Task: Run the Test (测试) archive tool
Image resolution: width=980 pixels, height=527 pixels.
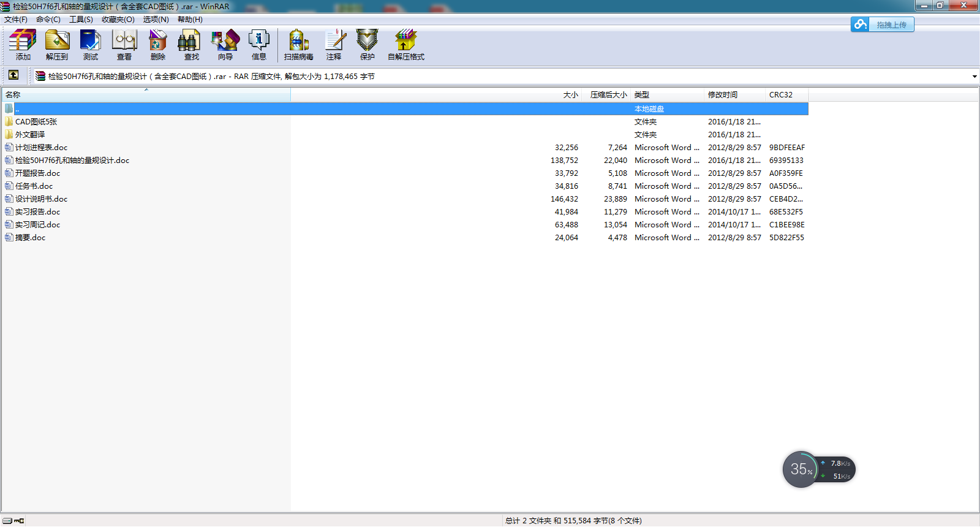Action: coord(91,45)
